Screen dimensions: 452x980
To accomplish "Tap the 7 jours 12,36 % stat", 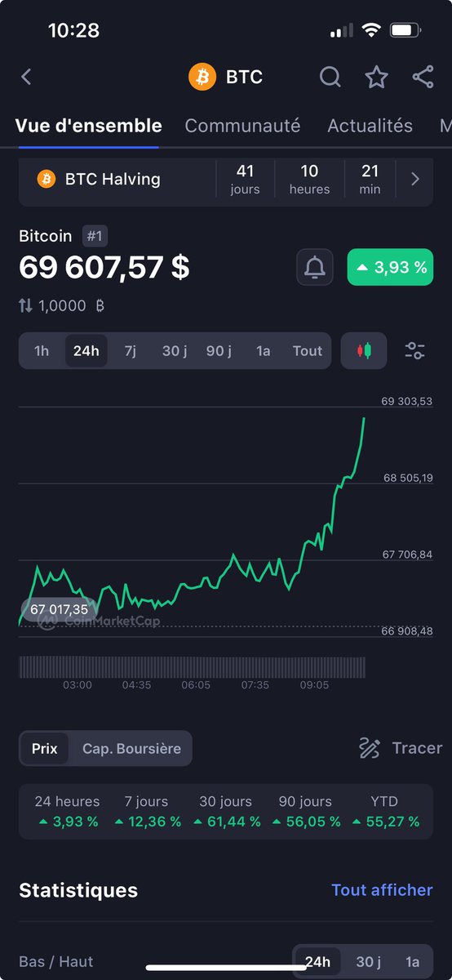I will click(147, 812).
